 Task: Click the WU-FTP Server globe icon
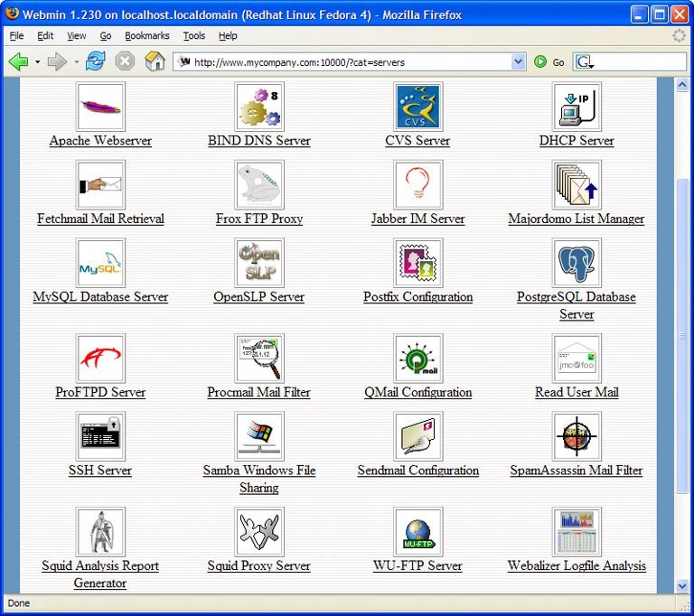pyautogui.click(x=417, y=532)
